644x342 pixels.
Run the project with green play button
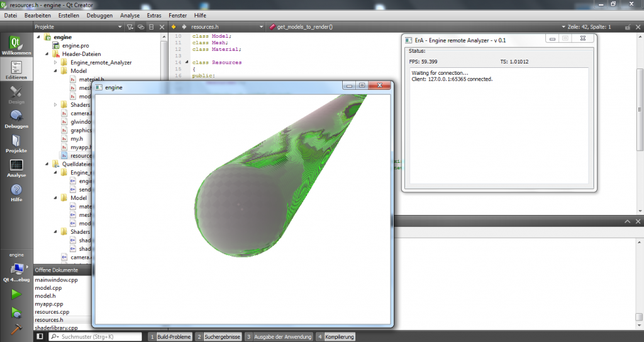(16, 294)
